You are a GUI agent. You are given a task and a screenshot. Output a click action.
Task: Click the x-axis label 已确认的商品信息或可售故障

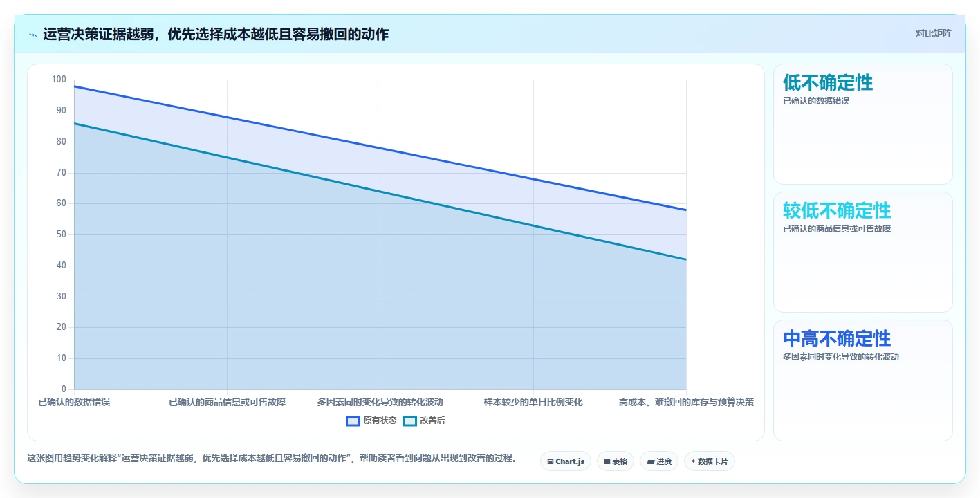[x=228, y=402]
